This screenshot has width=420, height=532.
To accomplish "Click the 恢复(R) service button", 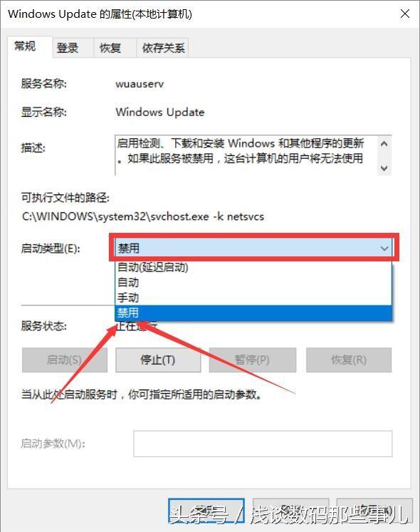I will click(x=349, y=360).
